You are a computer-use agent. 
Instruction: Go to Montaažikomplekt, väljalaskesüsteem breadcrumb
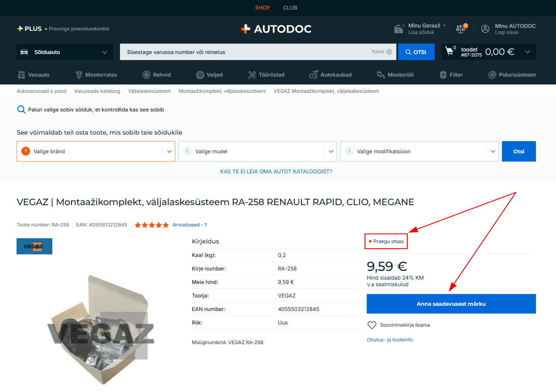click(x=222, y=91)
